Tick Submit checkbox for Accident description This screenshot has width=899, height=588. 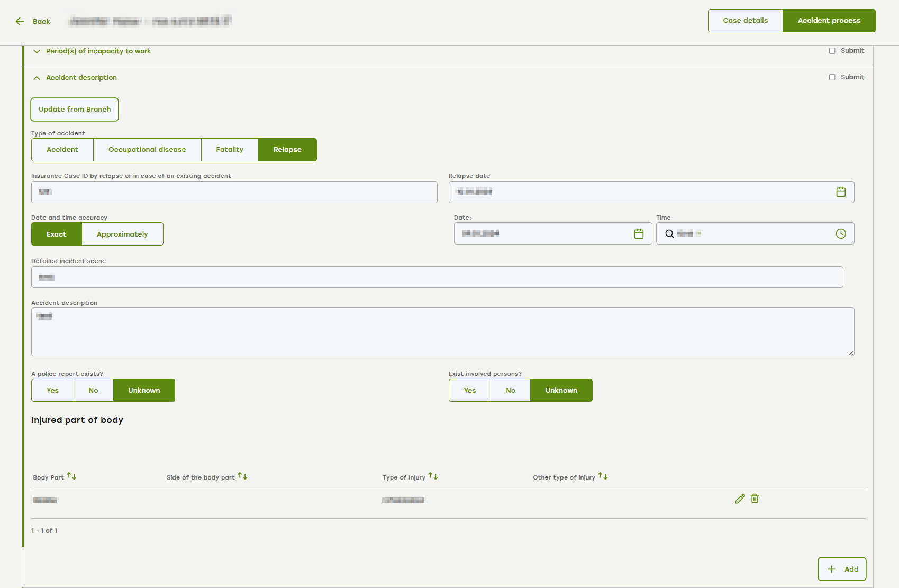tap(832, 77)
